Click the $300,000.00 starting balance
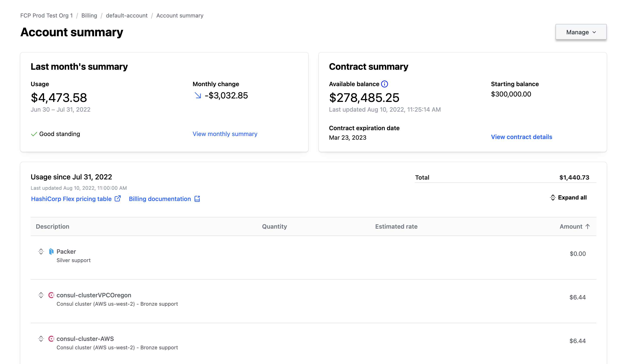Screen dimensions: 627x364 [511, 94]
